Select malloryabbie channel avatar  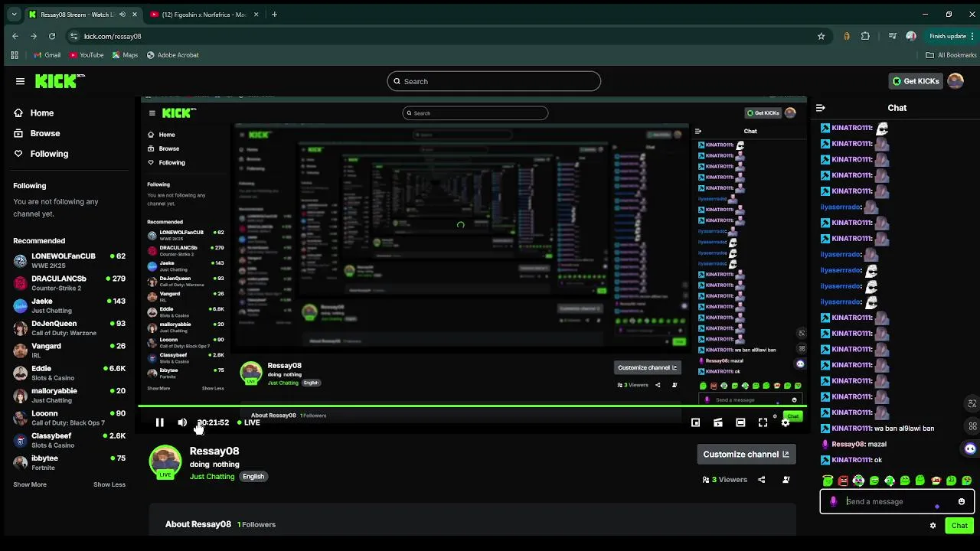tap(21, 395)
